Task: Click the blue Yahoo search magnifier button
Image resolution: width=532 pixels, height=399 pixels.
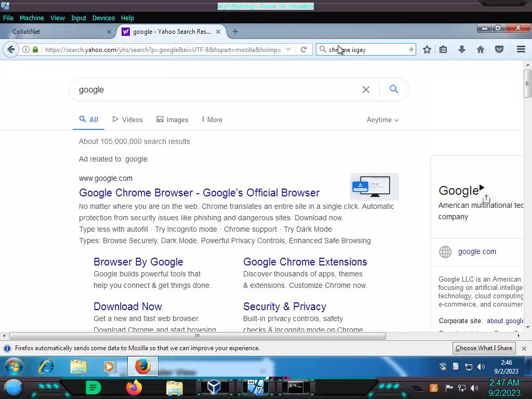Action: coord(394,89)
